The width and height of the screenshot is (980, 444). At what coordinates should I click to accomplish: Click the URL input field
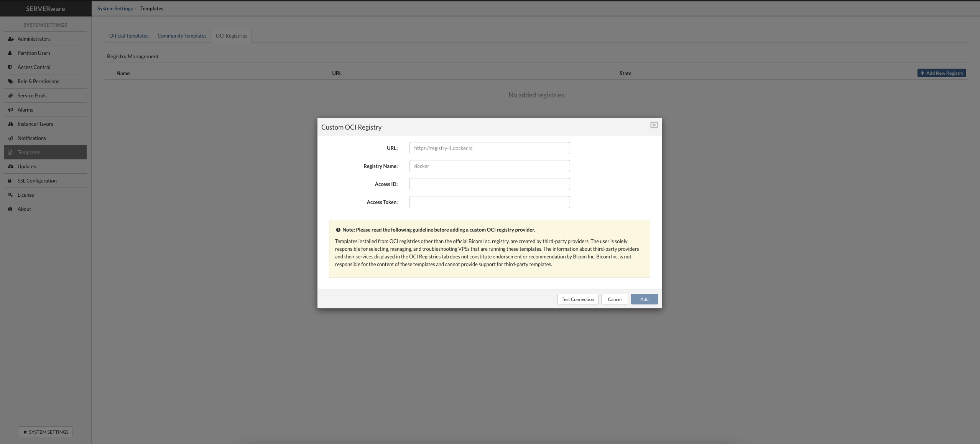click(x=489, y=148)
